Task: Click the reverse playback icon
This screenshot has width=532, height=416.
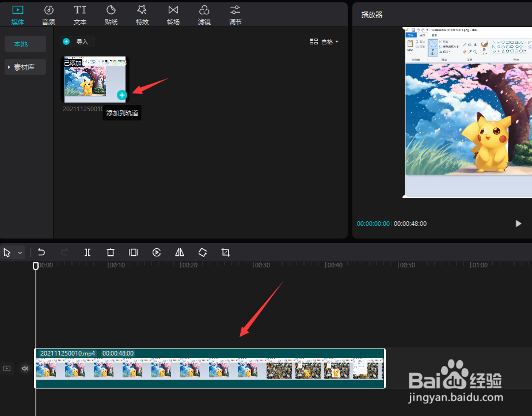Action: pyautogui.click(x=157, y=252)
